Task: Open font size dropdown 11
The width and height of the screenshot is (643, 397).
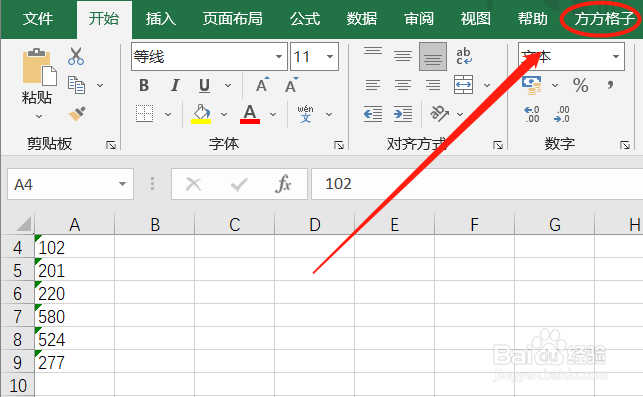Action: 330,56
